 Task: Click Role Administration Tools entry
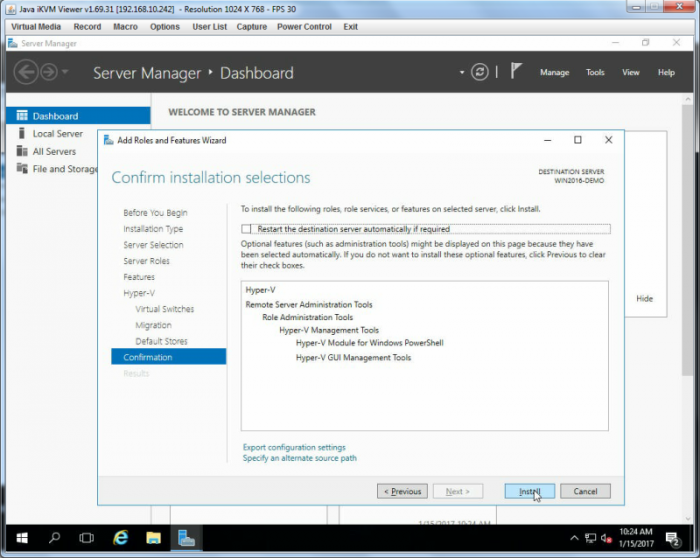click(x=307, y=317)
